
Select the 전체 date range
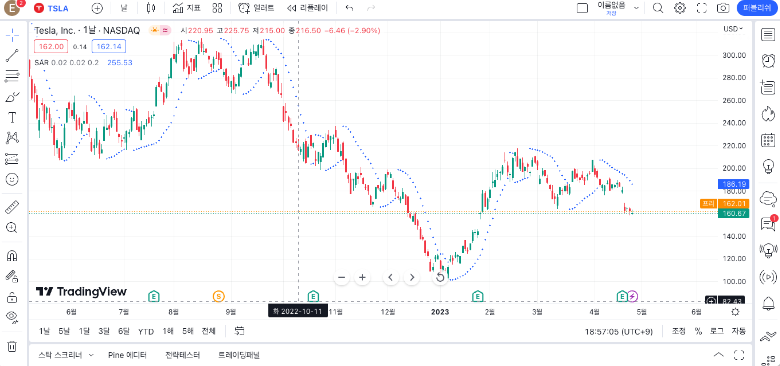208,331
